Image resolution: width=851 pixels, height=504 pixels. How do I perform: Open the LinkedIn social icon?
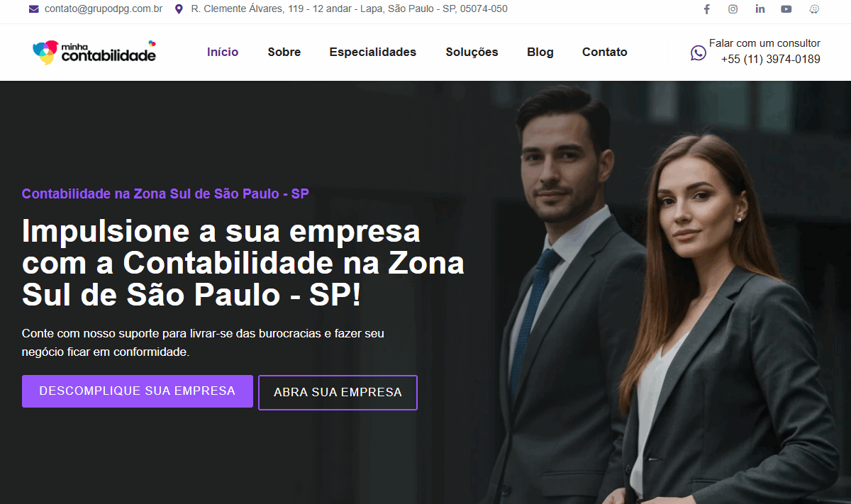760,9
